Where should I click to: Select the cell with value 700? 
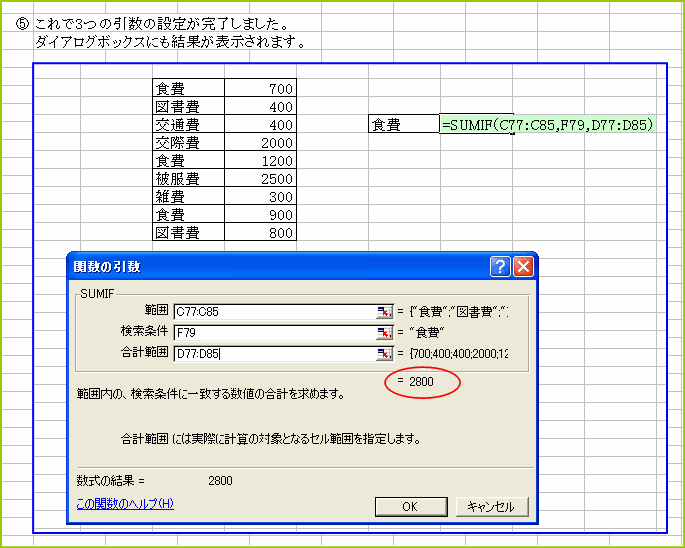click(260, 88)
